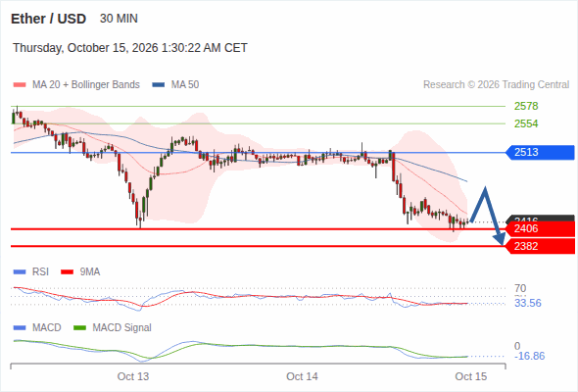Image resolution: width=578 pixels, height=392 pixels.
Task: Click the RSI value 33.56
Action: [x=528, y=303]
